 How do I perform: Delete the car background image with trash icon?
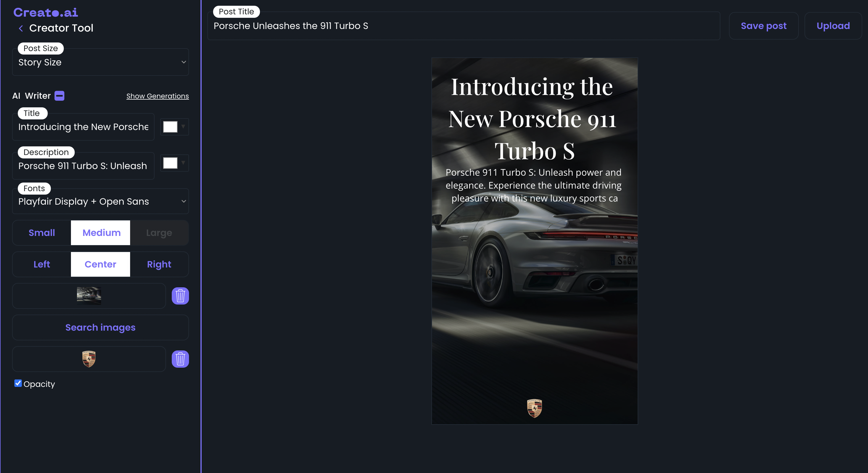pos(180,296)
